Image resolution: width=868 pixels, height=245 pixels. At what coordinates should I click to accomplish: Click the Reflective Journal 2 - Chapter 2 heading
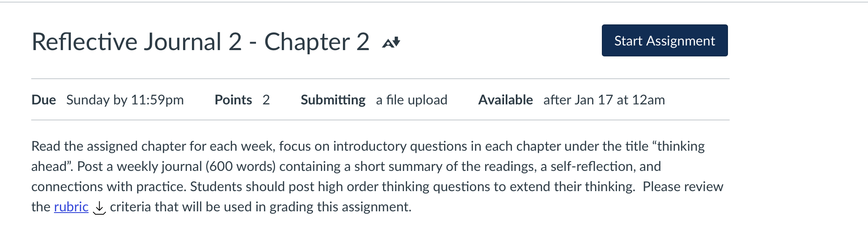[x=200, y=42]
